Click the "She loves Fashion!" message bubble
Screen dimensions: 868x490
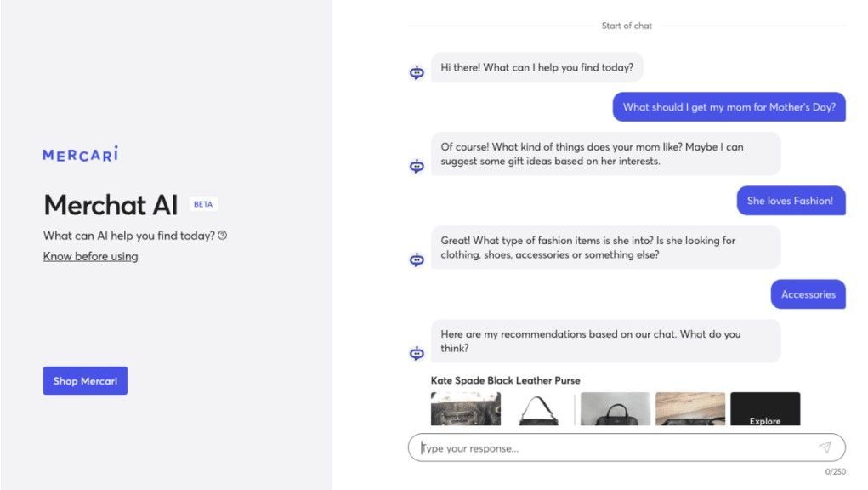(791, 201)
